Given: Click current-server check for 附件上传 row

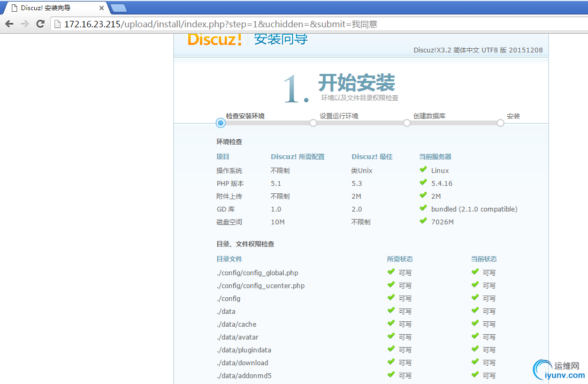Looking at the screenshot, I should click(423, 195).
